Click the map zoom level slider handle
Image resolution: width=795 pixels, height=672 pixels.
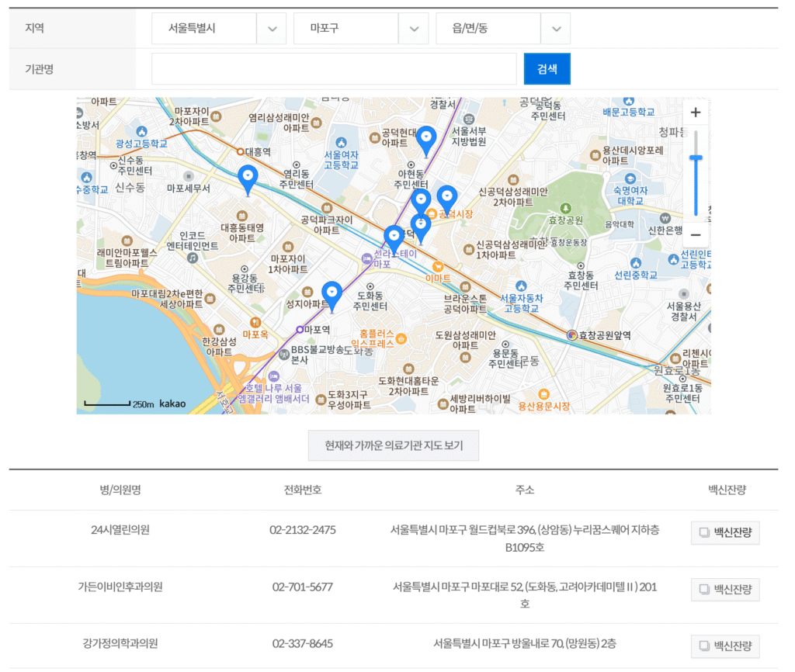696,158
